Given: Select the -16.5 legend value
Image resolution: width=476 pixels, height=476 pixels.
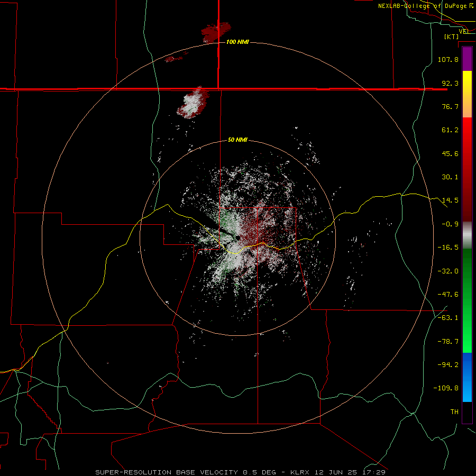Looking at the screenshot, I should (x=448, y=248).
